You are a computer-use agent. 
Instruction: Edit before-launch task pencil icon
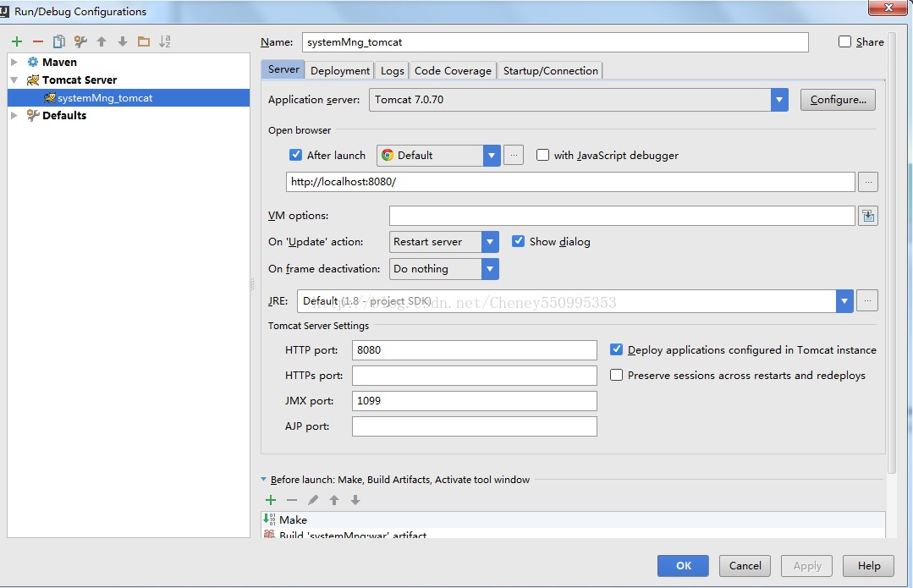point(313,500)
